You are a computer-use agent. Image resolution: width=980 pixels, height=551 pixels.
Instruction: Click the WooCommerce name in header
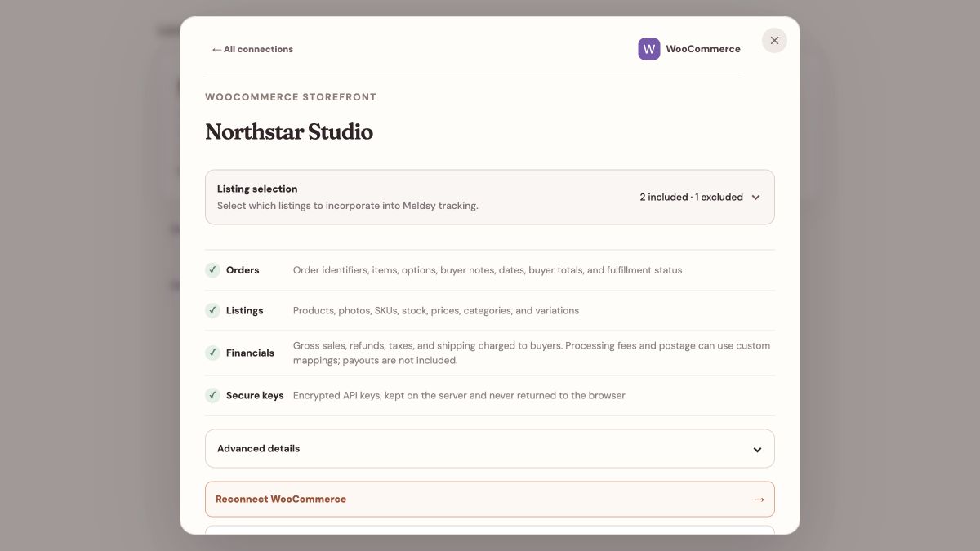click(703, 49)
